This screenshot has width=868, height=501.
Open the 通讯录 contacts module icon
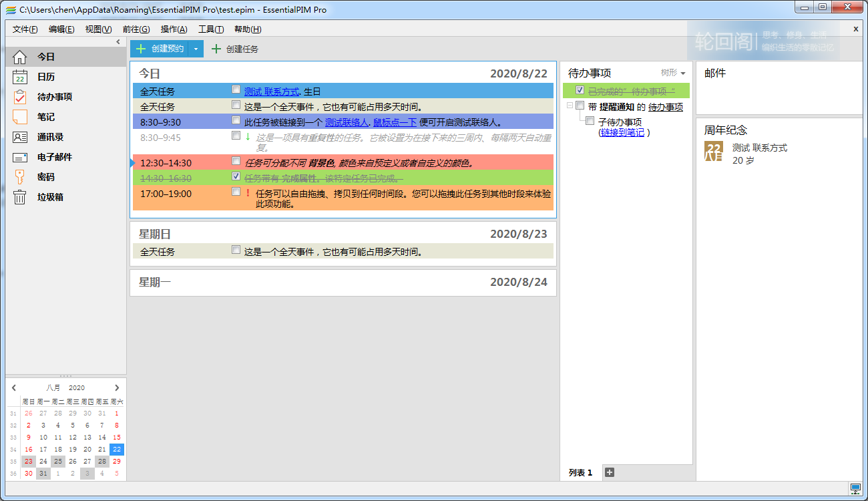[20, 137]
